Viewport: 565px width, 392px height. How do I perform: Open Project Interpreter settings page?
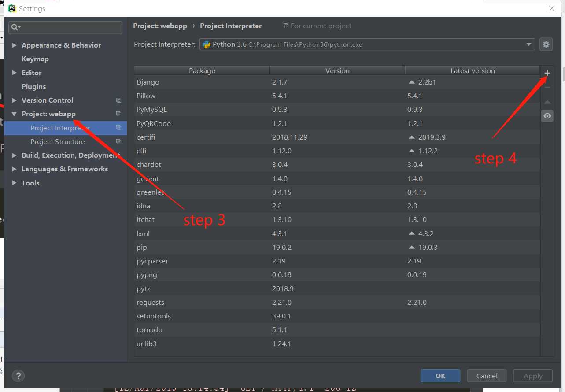pyautogui.click(x=65, y=128)
